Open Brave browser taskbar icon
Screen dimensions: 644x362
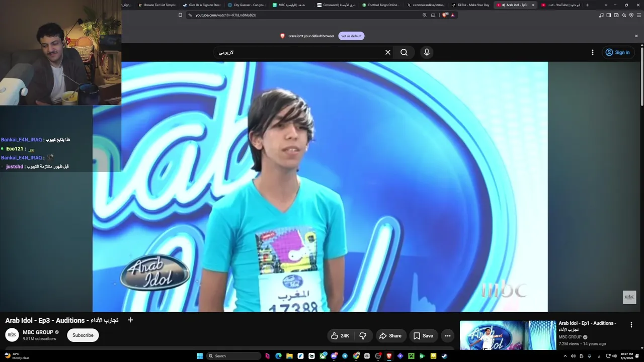tap(389, 356)
